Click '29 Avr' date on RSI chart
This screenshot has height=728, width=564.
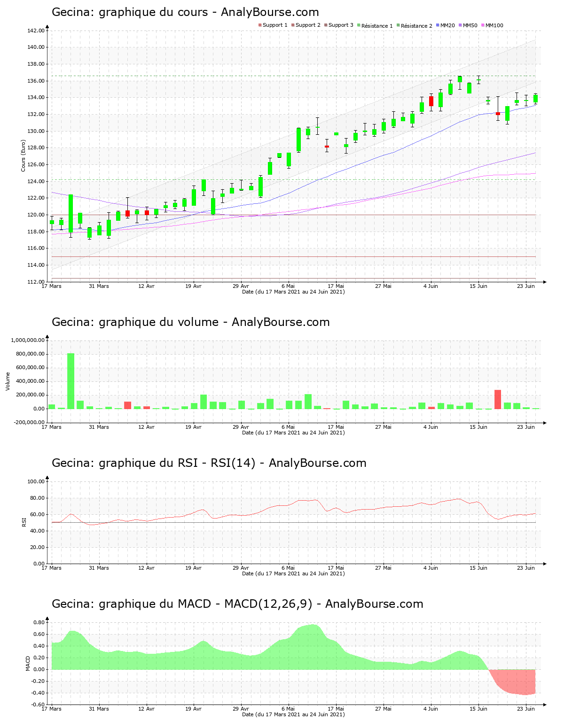241,568
